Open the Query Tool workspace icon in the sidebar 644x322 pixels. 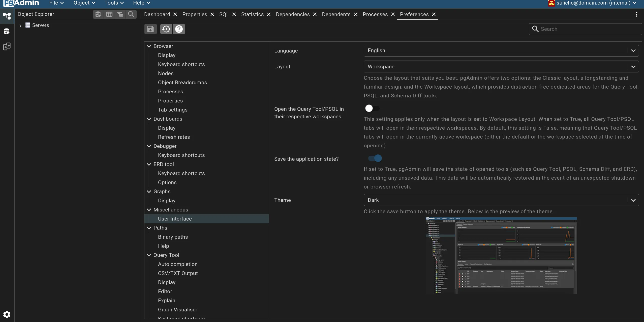[7, 31]
